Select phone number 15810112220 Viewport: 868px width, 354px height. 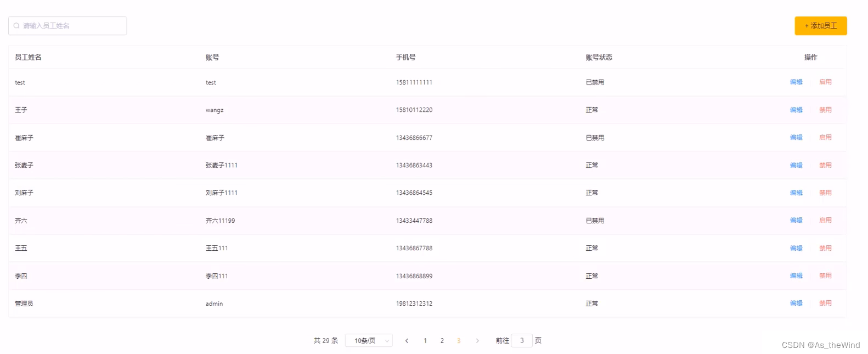click(414, 110)
